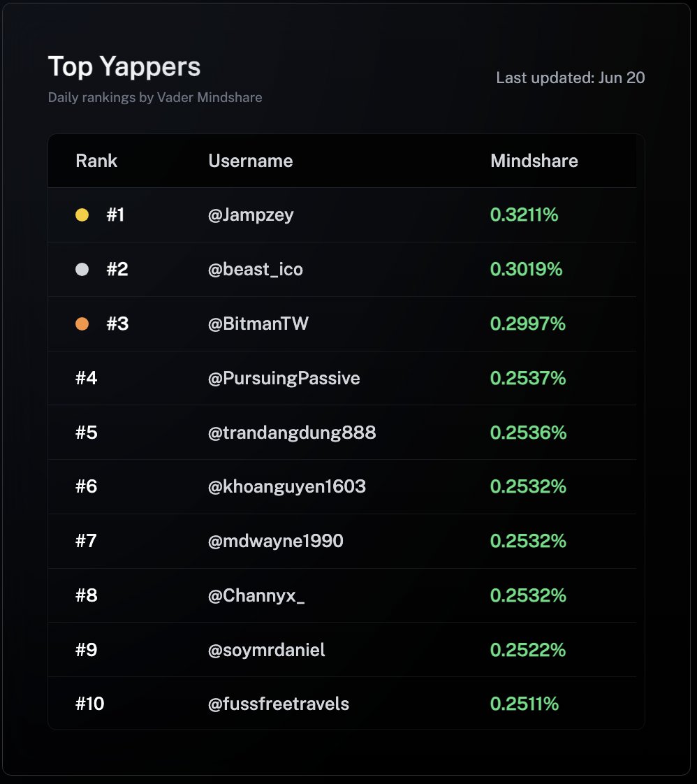Viewport: 697px width, 784px height.
Task: Click the Top Yappers heading
Action: pyautogui.click(x=124, y=68)
